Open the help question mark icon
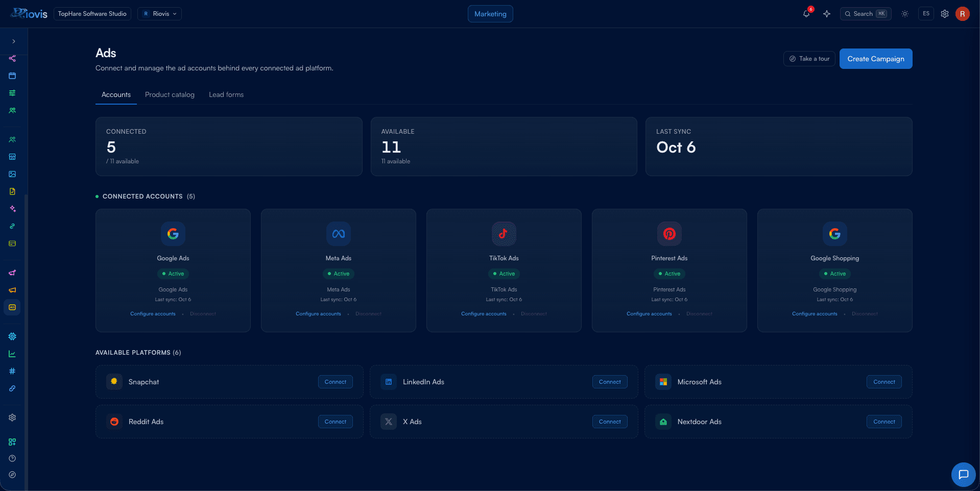This screenshot has height=491, width=980. (12, 458)
